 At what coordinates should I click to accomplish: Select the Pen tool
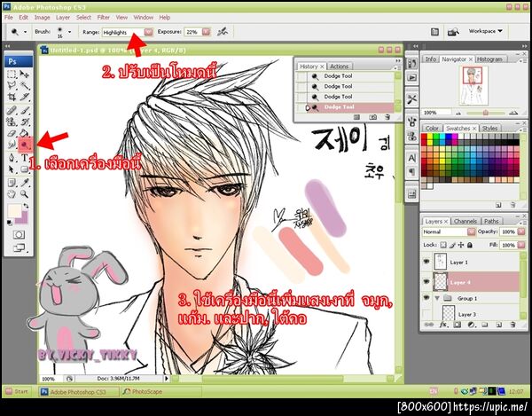(x=12, y=158)
